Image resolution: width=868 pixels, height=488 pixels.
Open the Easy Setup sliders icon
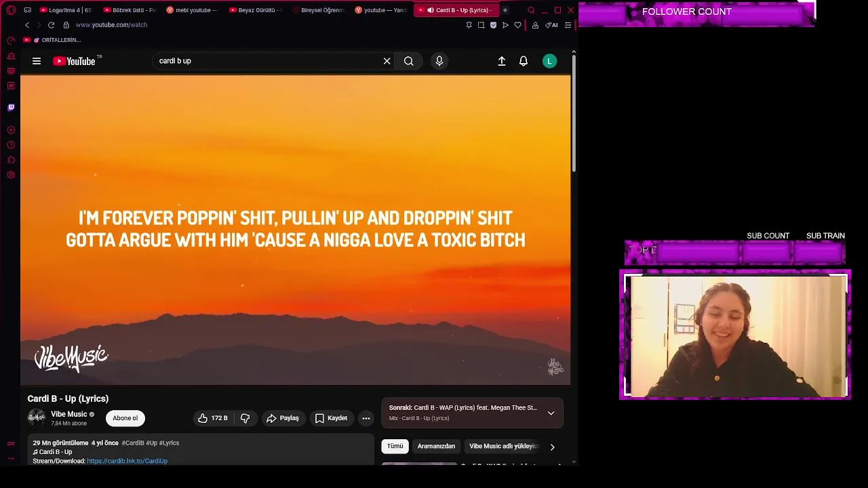(x=568, y=25)
